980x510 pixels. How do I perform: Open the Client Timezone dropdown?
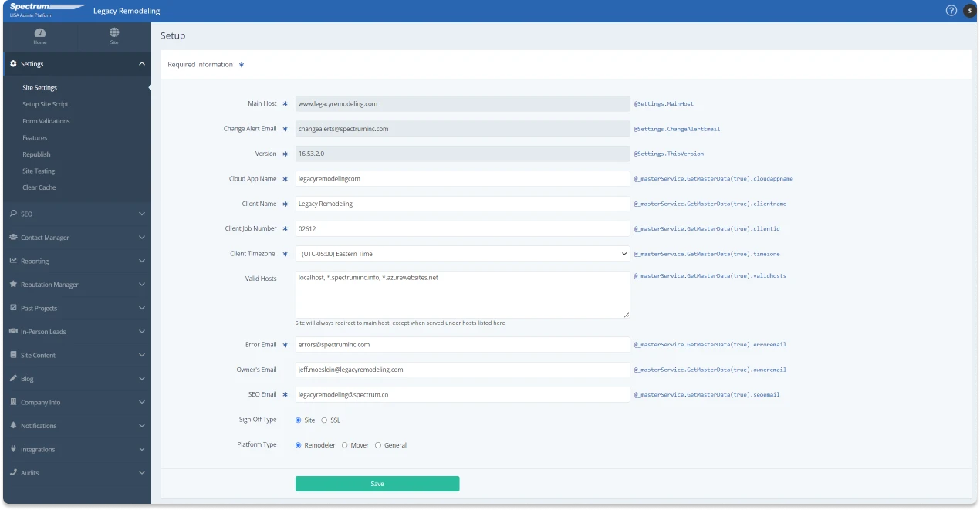pos(462,254)
